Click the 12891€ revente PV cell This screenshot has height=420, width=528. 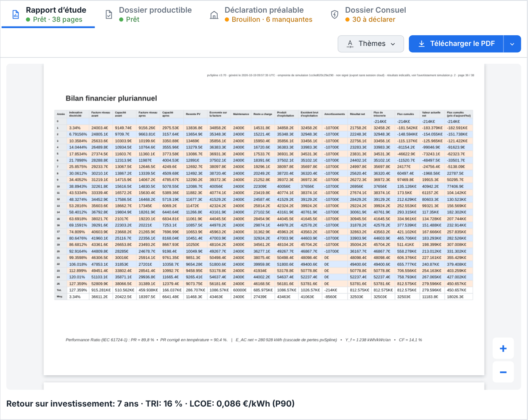point(196,160)
